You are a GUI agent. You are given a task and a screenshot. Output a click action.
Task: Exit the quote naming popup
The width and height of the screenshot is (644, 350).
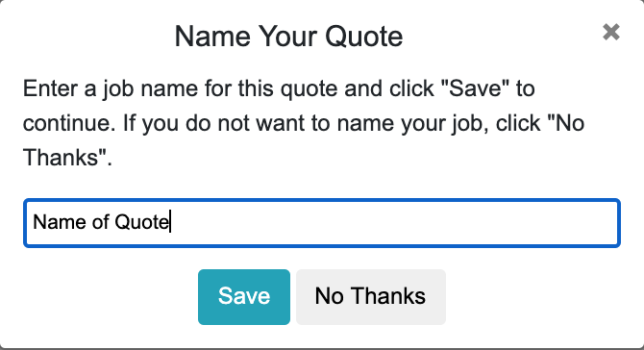pyautogui.click(x=611, y=32)
